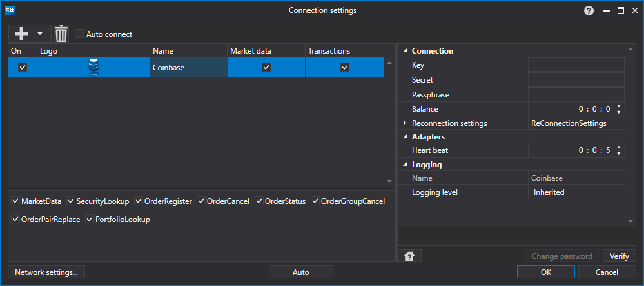This screenshot has width=644, height=286.
Task: Select the Coinbase name cell
Action: (188, 68)
